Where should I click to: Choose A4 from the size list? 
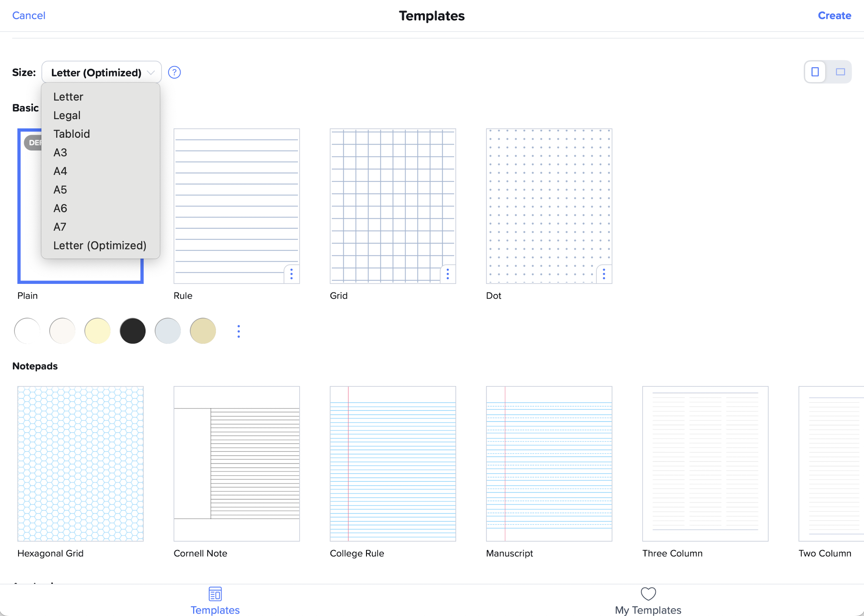(60, 171)
